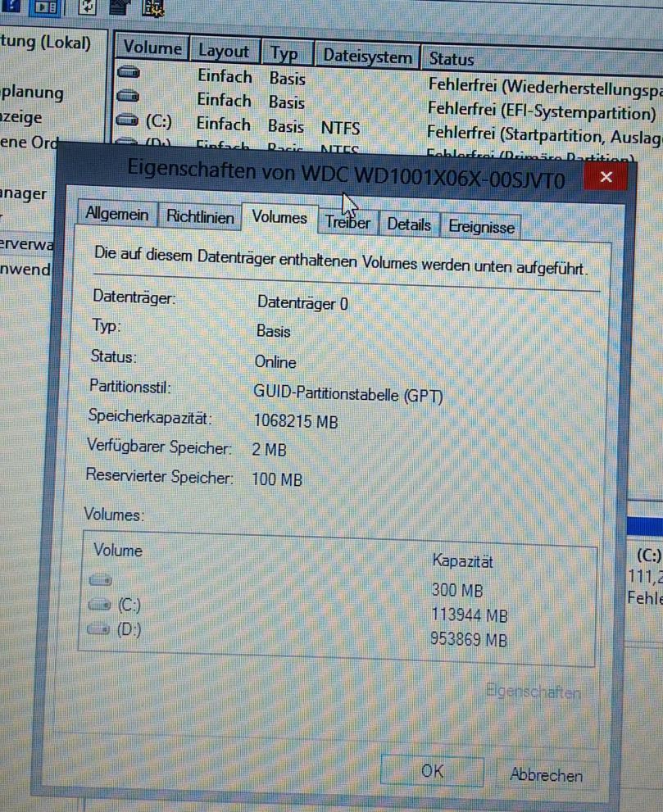Screen dimensions: 663x812
Task: Click the Help toolbar icon in Computer Management
Action: 11,5
